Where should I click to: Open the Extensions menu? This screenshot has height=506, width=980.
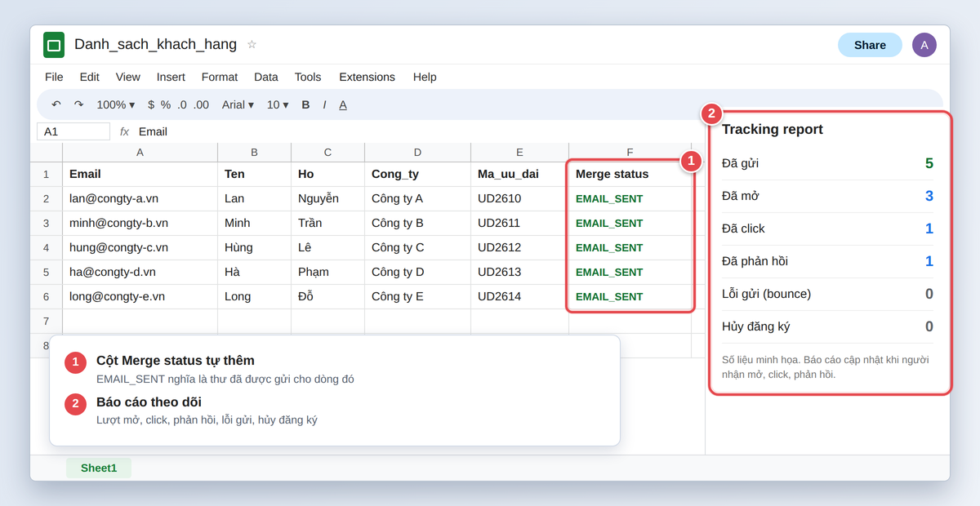pos(367,77)
